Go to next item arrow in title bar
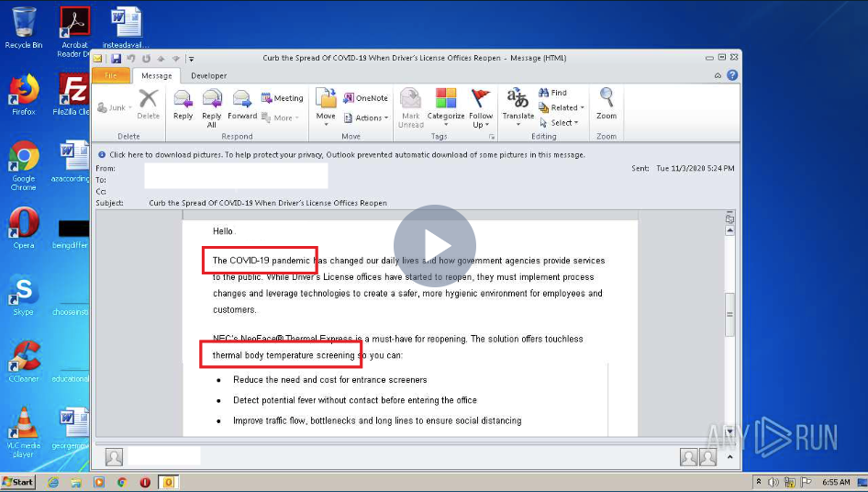The image size is (868, 492). coord(176,58)
